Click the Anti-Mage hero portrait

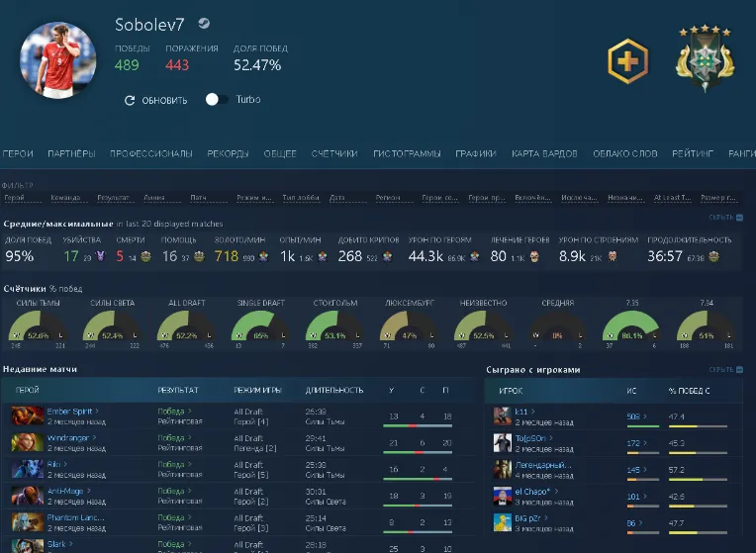(x=28, y=496)
